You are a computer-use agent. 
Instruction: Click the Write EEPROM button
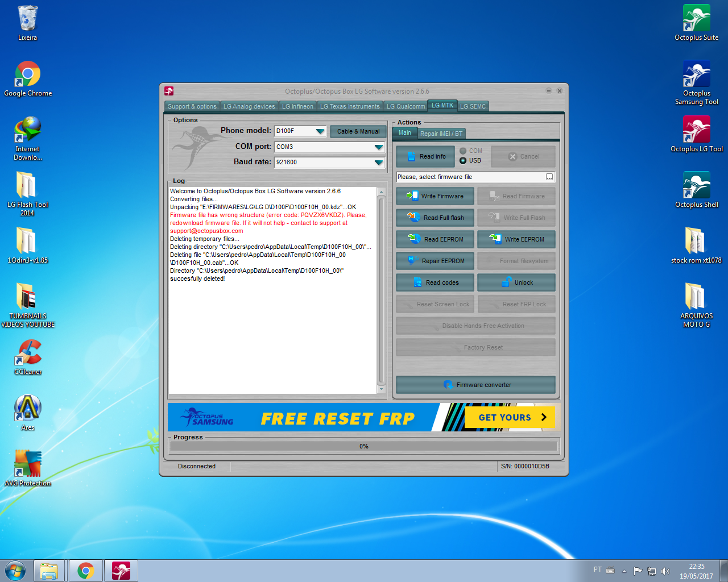516,239
